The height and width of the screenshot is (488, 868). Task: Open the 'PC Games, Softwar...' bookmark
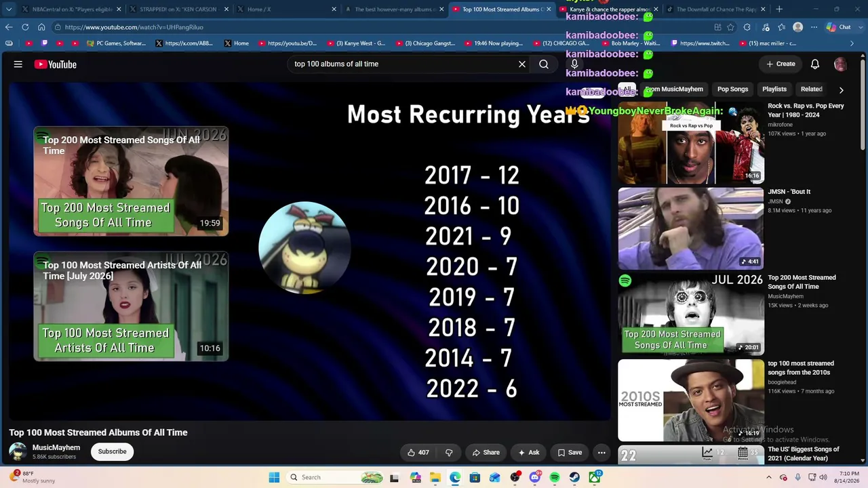[116, 43]
